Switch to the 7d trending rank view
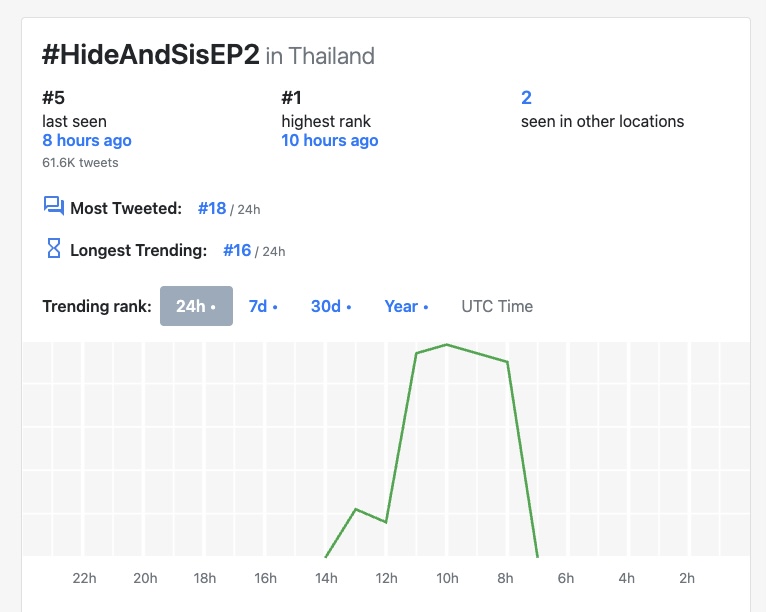 click(x=263, y=306)
